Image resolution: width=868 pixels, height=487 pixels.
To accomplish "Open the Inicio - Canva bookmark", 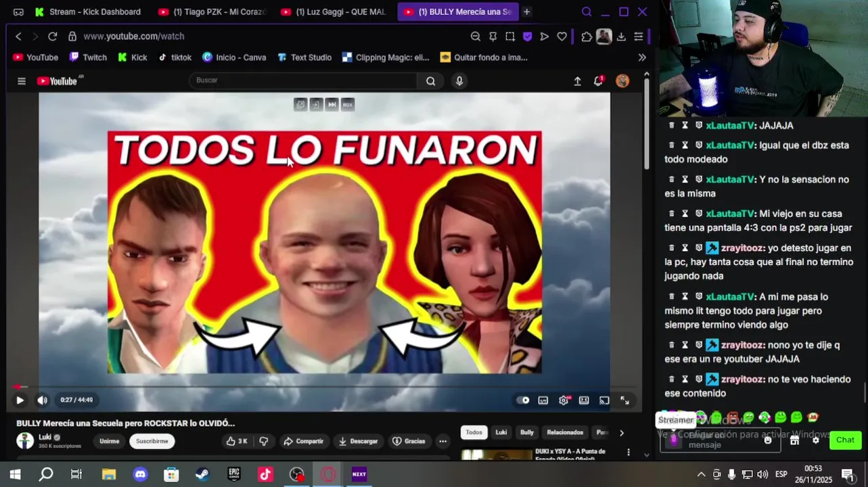I will pyautogui.click(x=234, y=57).
